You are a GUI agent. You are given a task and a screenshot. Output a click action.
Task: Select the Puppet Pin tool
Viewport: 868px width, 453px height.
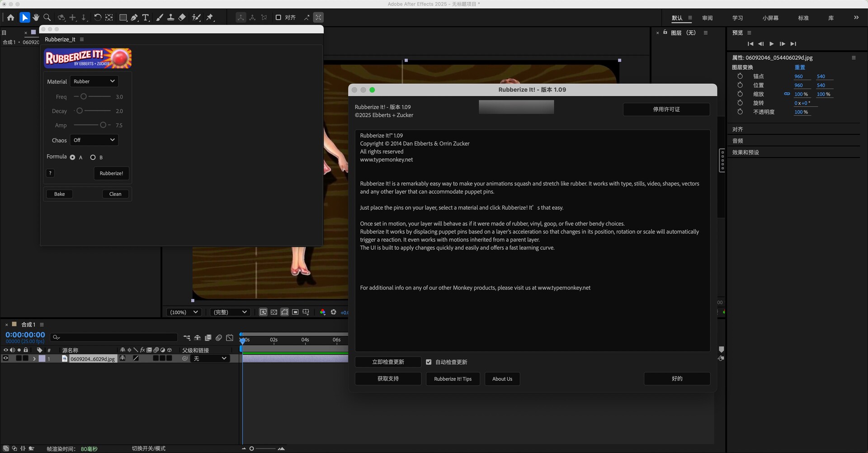pyautogui.click(x=210, y=18)
